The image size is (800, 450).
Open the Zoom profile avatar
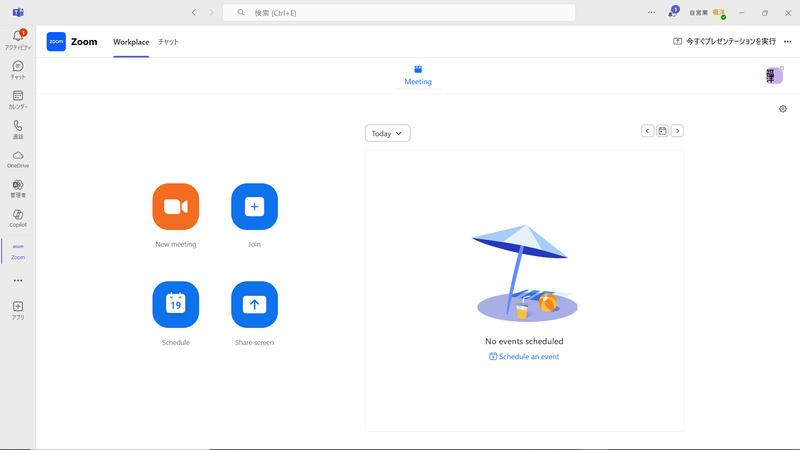point(774,76)
